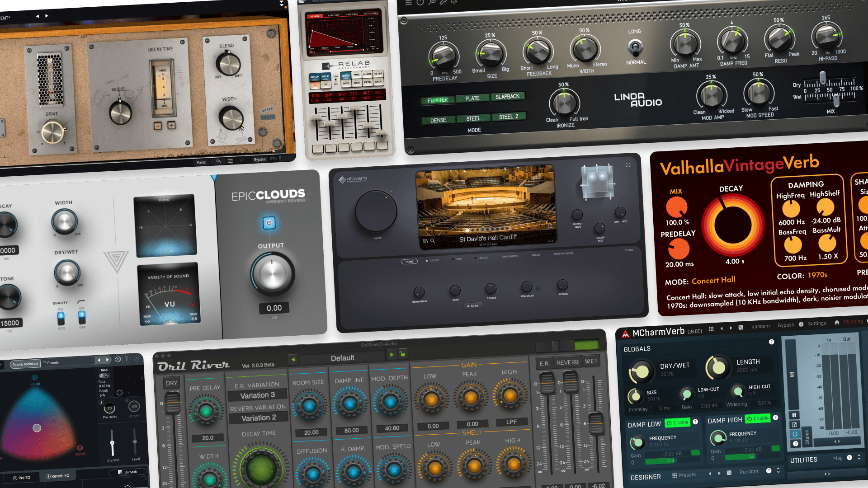Screen dimensions: 868x488
Task: Open the Concert Hall mode selector in ValhallaVintageVerb
Action: pyautogui.click(x=714, y=280)
